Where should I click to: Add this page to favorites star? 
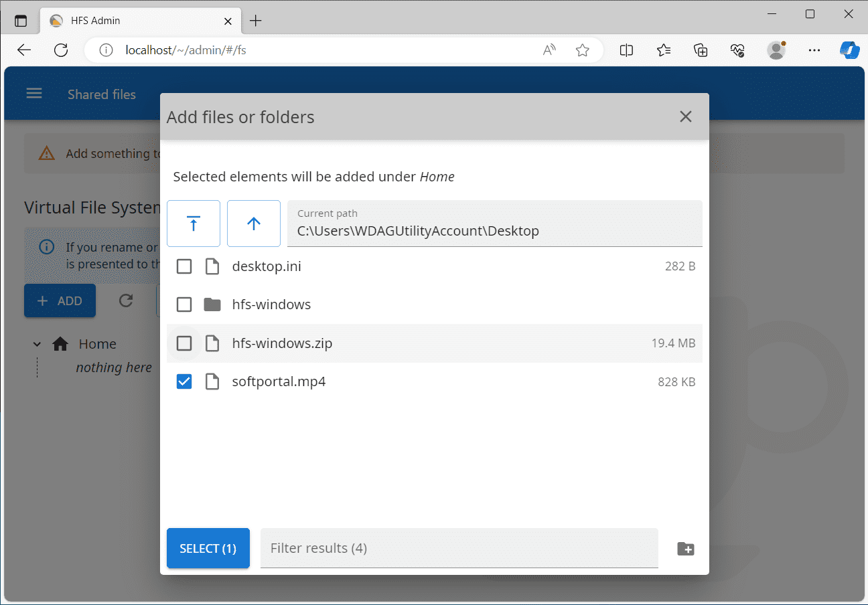pyautogui.click(x=582, y=50)
